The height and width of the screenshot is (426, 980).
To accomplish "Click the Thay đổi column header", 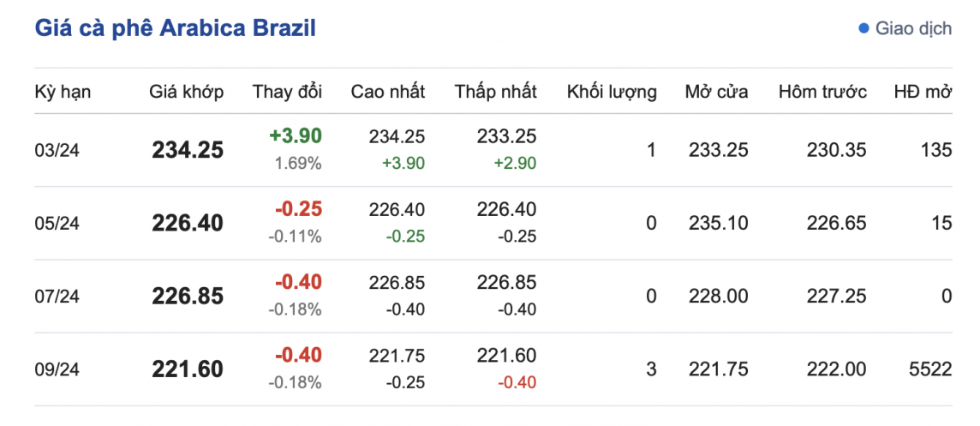I will [x=287, y=92].
